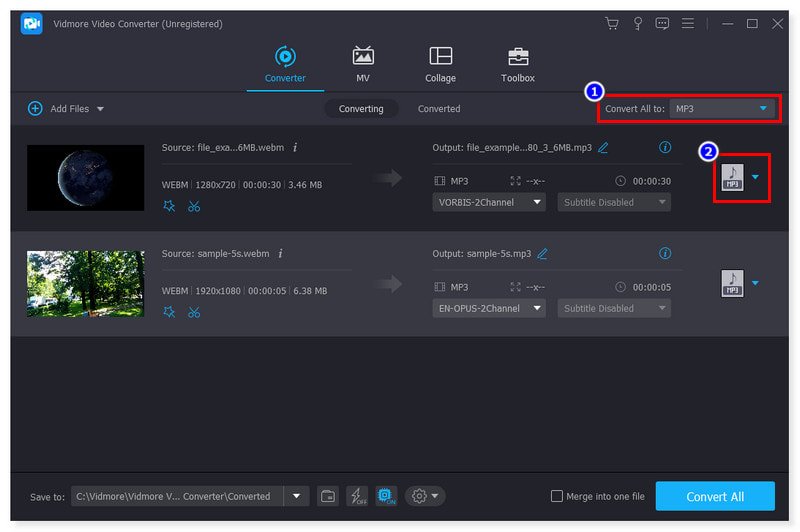The width and height of the screenshot is (800, 532).
Task: Click the scissors cut icon for first video
Action: [x=194, y=207]
